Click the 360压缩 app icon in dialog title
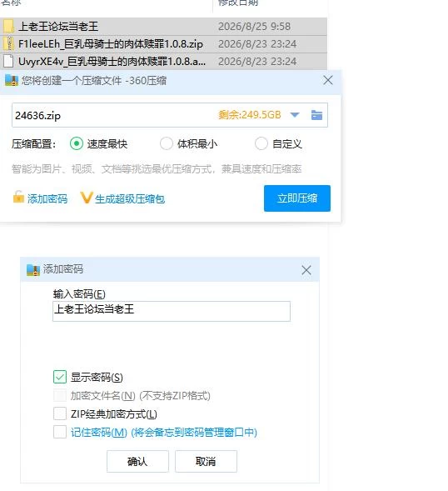The height and width of the screenshot is (491, 448). (12, 81)
